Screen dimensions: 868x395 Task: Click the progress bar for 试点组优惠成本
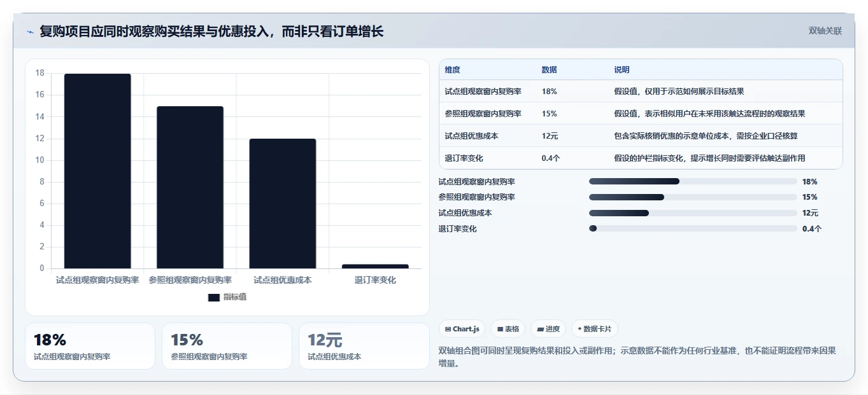tap(693, 213)
